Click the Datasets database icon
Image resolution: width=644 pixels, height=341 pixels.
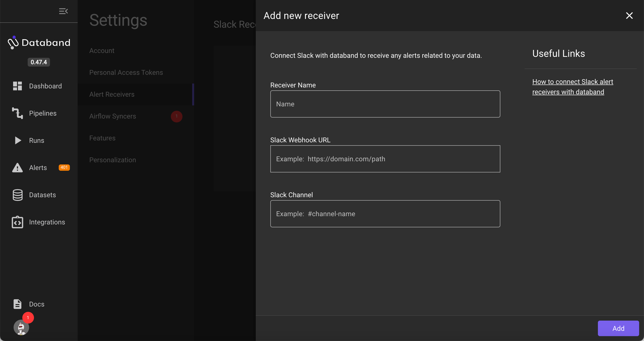coord(17,195)
